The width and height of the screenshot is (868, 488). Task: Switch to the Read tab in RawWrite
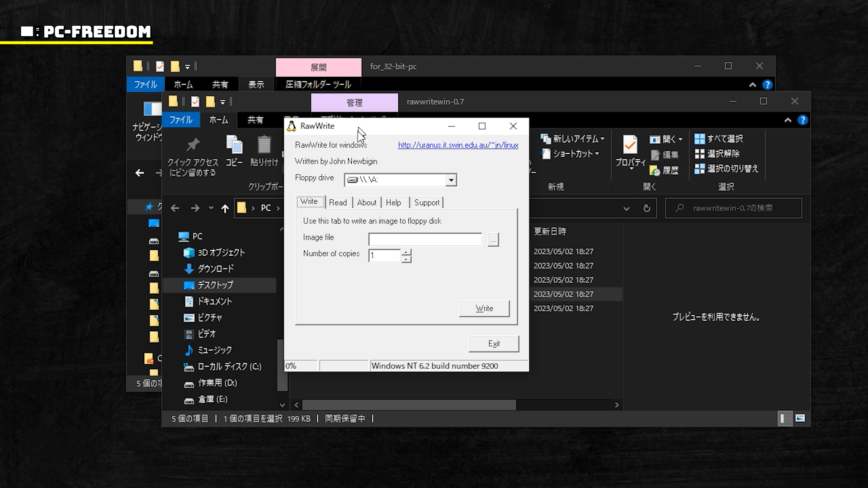(x=338, y=202)
